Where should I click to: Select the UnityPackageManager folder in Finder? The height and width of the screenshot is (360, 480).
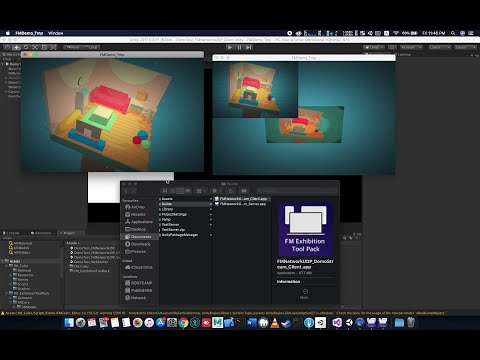[x=186, y=235]
